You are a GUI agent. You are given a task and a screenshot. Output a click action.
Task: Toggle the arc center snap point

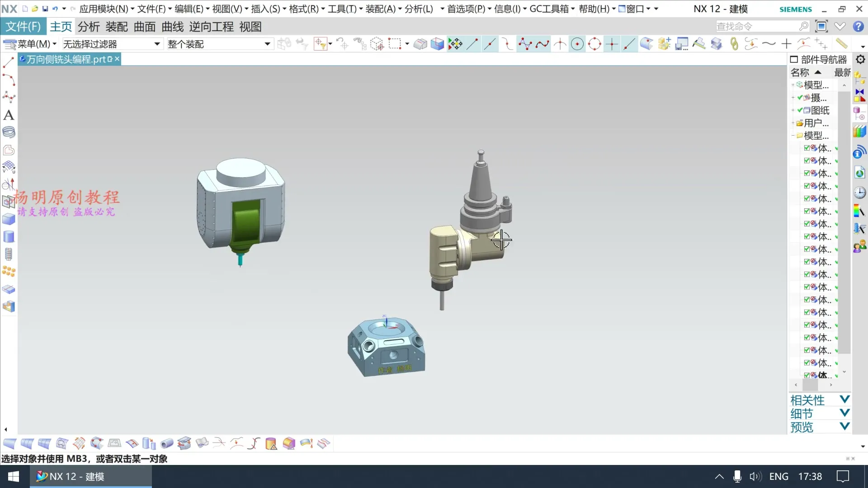click(577, 44)
